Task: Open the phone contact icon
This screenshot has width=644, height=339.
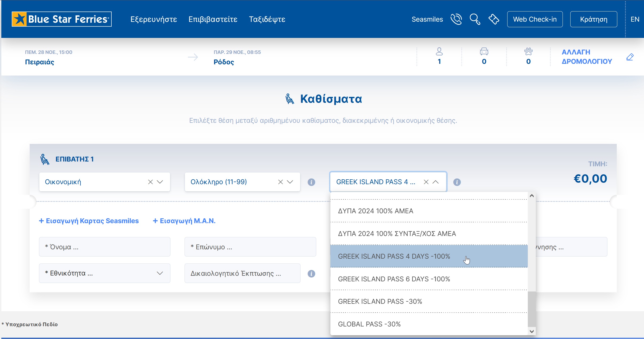Action: 456,19
